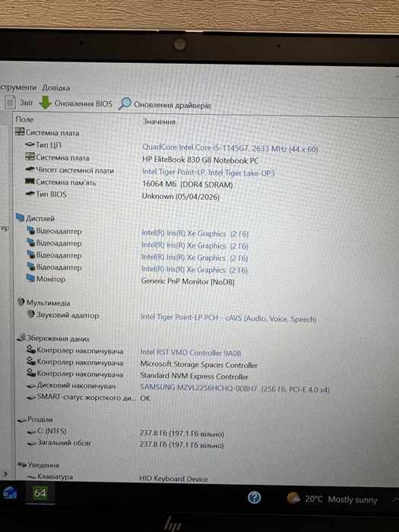The height and width of the screenshot is (532, 399).
Task: Click the 16064 МБ DDR4 SDRAM value
Action: (x=188, y=184)
